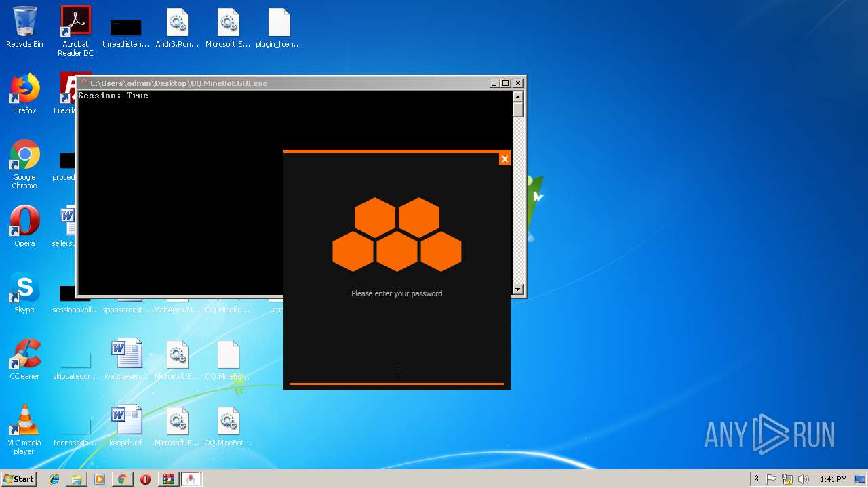The width and height of the screenshot is (868, 488).
Task: Select VLC media player desktop shortcut
Action: pyautogui.click(x=24, y=430)
